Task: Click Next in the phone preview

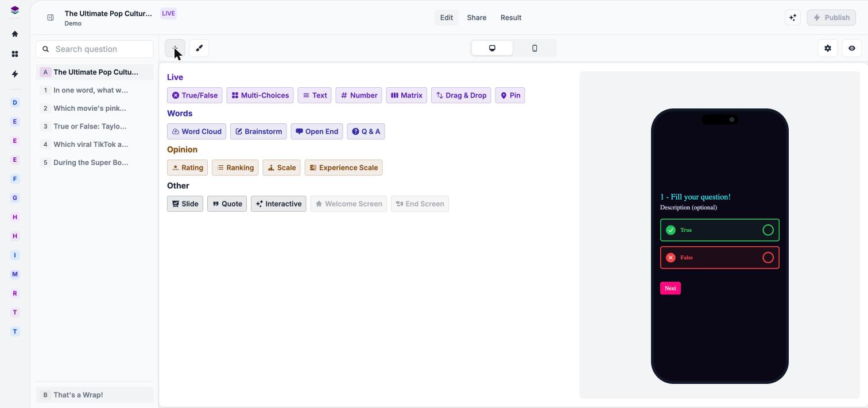Action: coord(671,288)
